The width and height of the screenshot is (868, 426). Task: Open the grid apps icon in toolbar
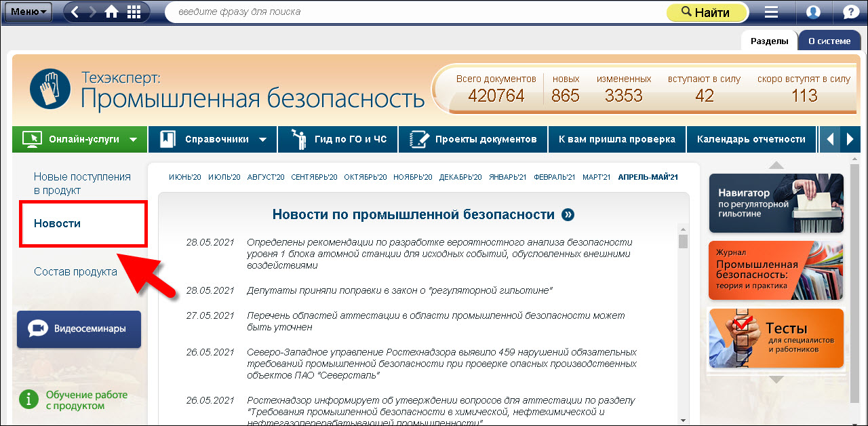point(134,12)
